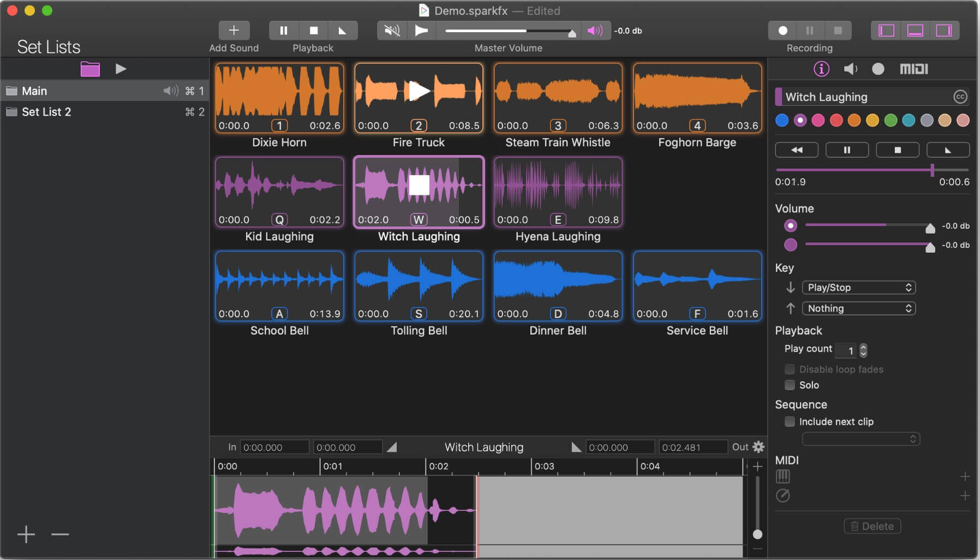Click the inspector stop button
Image resolution: width=980 pixels, height=560 pixels.
pyautogui.click(x=898, y=150)
